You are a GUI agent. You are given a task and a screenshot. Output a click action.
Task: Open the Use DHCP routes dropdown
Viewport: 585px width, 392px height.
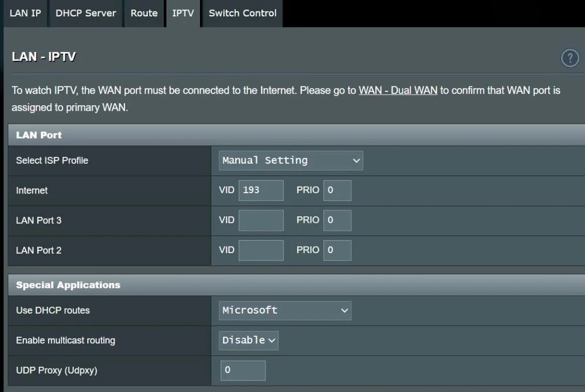click(285, 311)
